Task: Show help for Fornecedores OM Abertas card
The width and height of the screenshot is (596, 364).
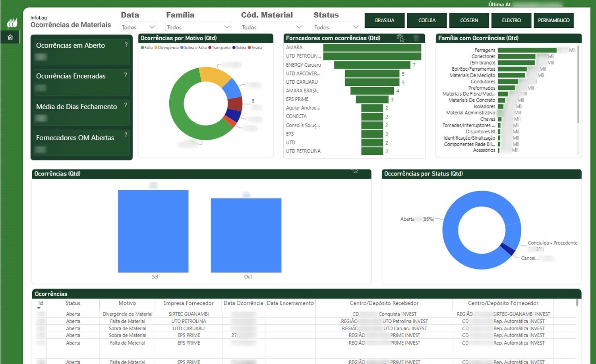Action: click(126, 135)
